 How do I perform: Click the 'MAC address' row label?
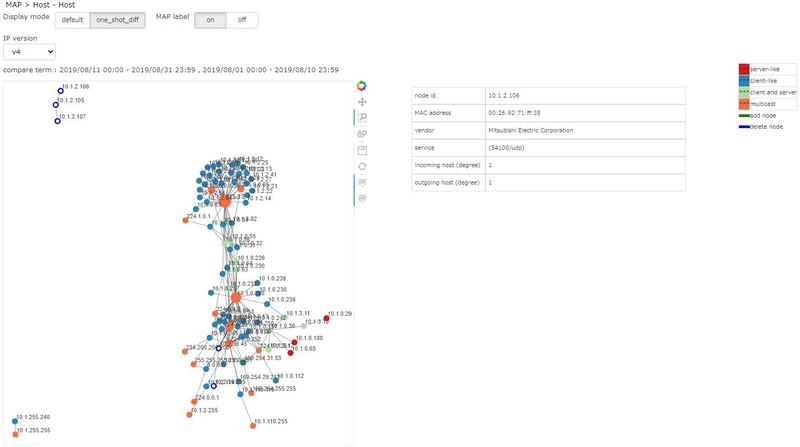point(433,113)
